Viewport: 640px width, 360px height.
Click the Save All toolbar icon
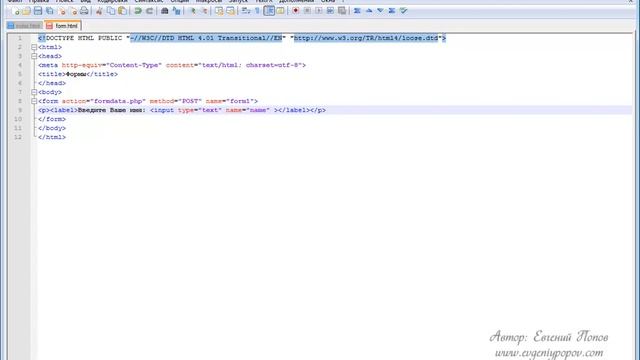click(x=50, y=11)
